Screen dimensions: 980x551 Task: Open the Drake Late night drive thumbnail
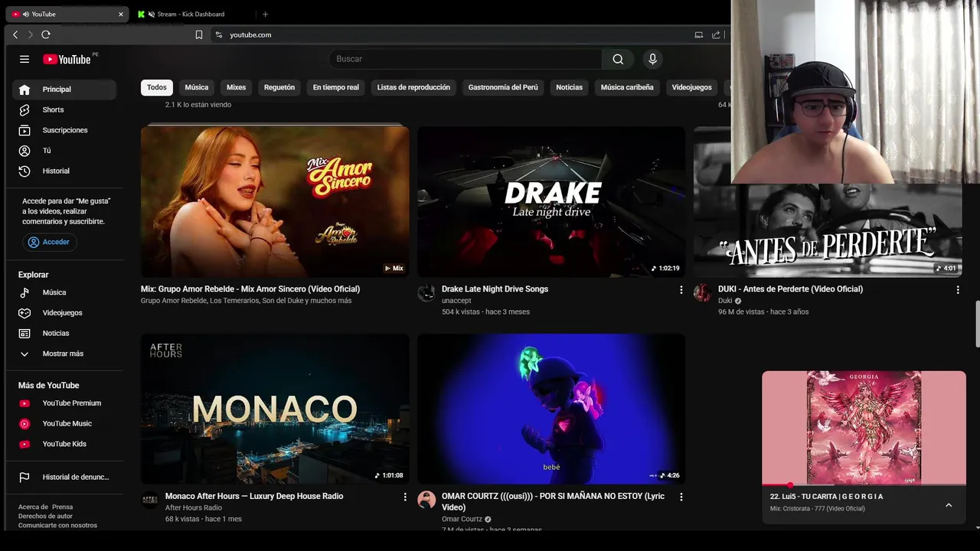point(551,201)
